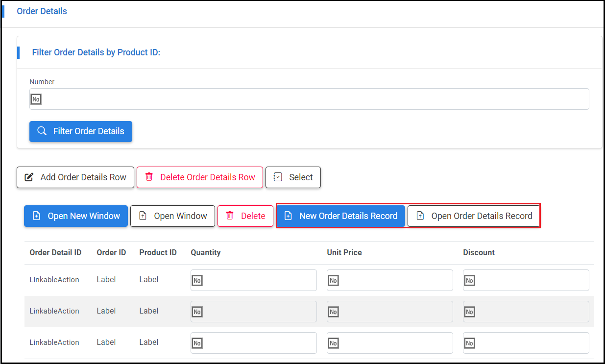The width and height of the screenshot is (605, 364).
Task: Click the Unit Price field in the first row
Action: (x=390, y=280)
